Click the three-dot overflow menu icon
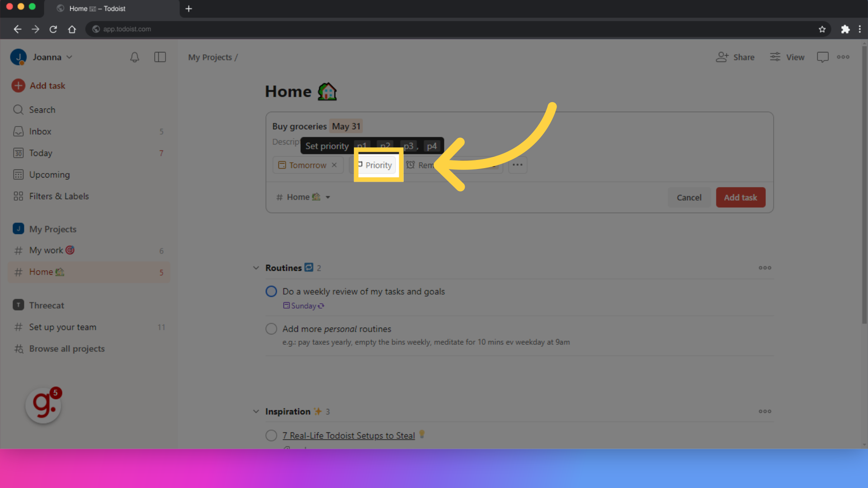Image resolution: width=868 pixels, height=488 pixels. (518, 164)
